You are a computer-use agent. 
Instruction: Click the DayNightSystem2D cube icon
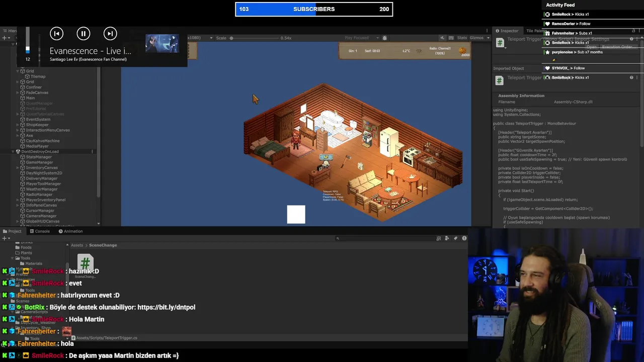pyautogui.click(x=23, y=173)
